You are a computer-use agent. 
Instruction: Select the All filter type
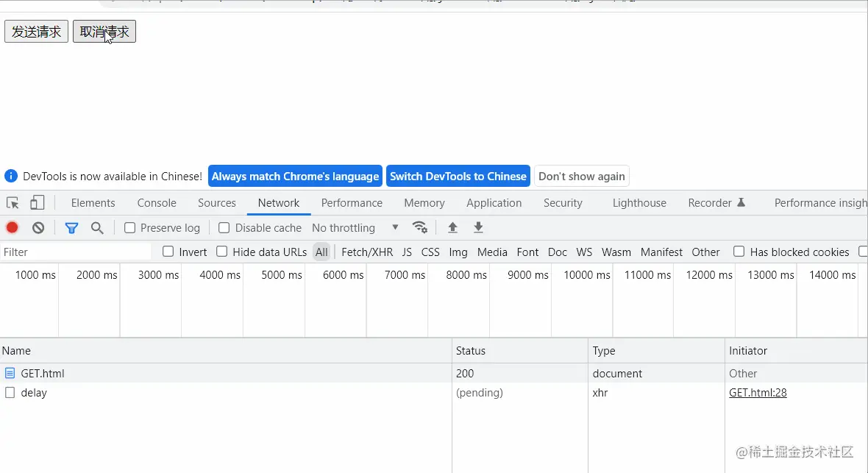pos(321,252)
